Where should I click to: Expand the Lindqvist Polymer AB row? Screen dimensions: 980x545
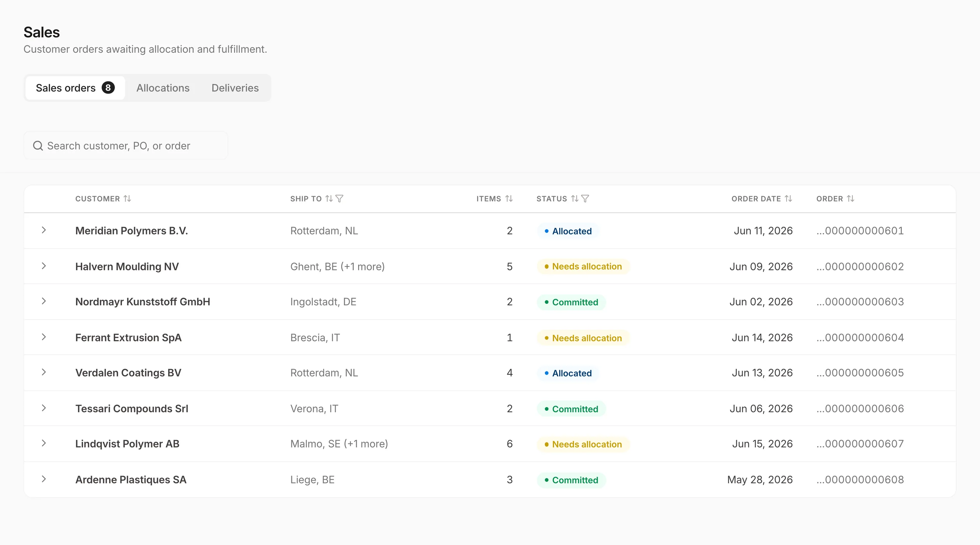coord(44,443)
